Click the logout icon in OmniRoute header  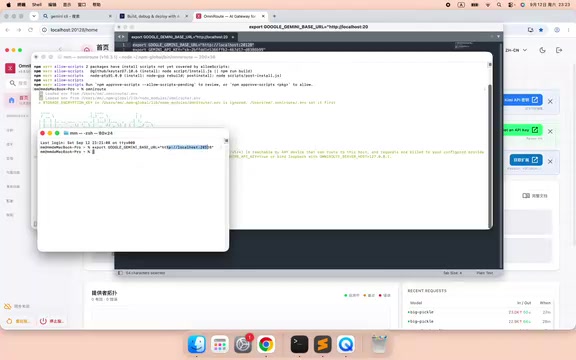click(x=559, y=50)
